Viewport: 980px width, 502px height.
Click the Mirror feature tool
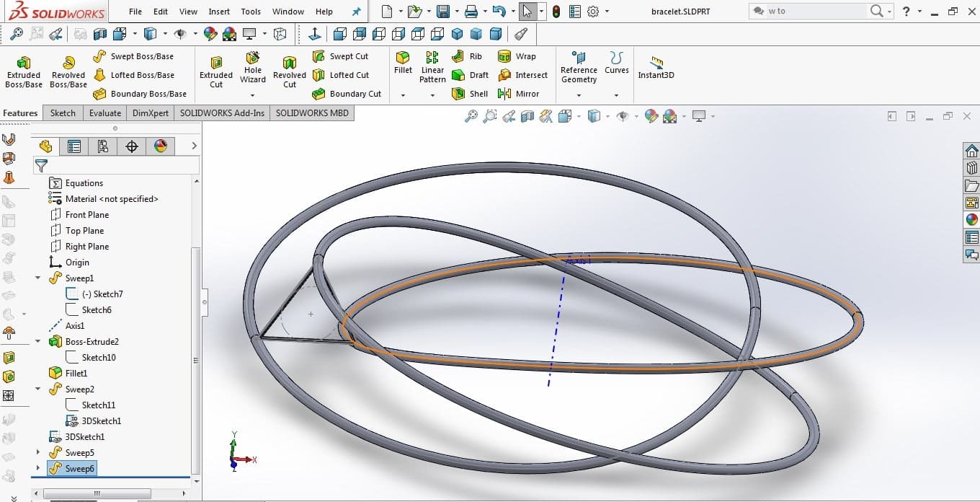coord(518,94)
